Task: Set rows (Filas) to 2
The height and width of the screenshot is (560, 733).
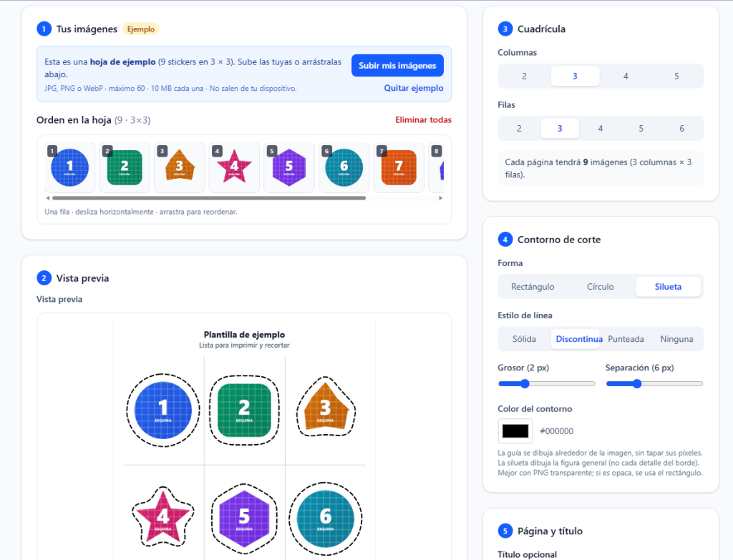Action: click(519, 129)
